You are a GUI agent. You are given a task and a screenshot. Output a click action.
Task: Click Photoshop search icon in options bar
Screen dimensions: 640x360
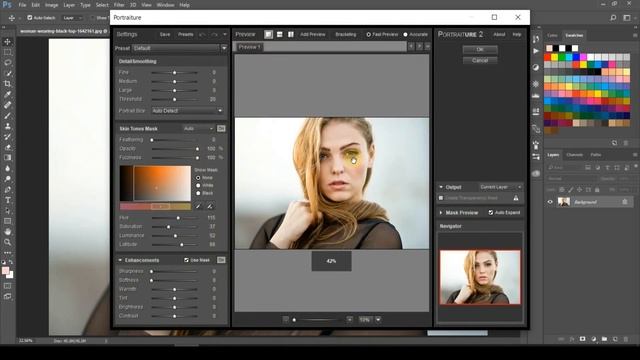(613, 18)
